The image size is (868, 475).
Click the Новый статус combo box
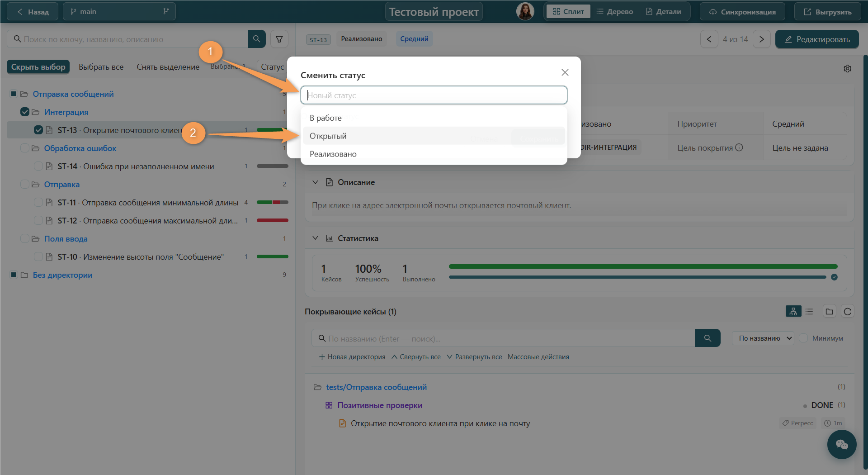pos(434,95)
